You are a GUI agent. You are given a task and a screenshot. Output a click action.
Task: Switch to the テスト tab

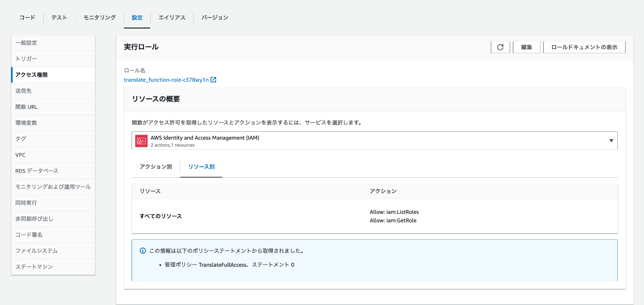(x=59, y=17)
